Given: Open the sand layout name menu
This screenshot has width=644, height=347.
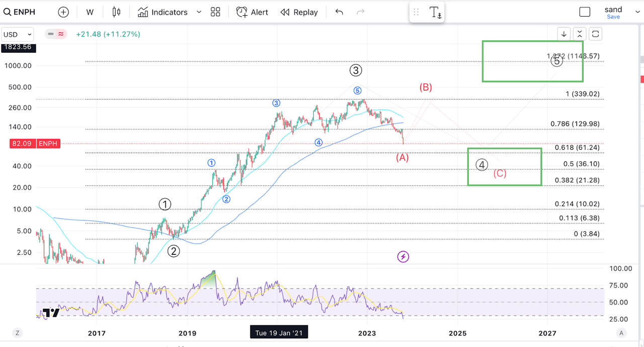Looking at the screenshot, I should (x=613, y=10).
